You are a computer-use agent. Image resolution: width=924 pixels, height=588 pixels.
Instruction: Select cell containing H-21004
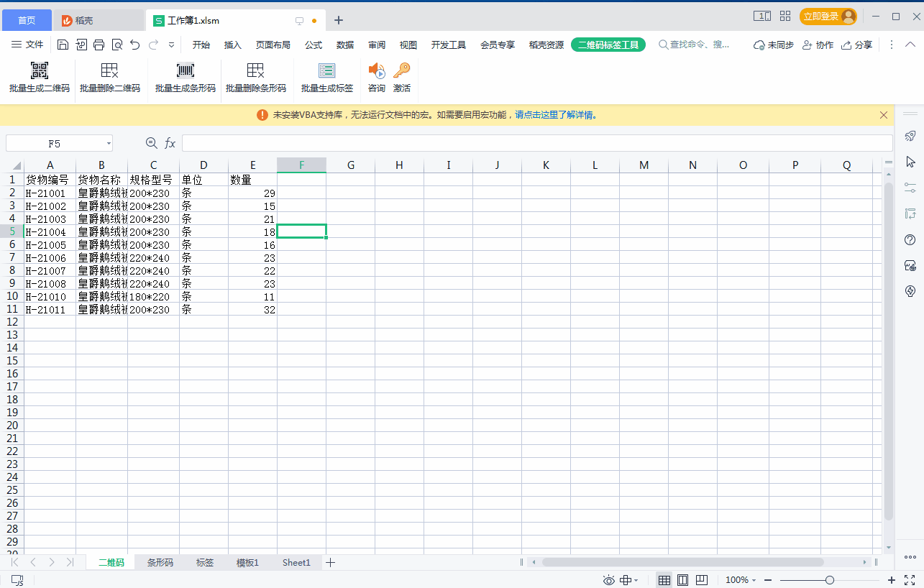click(50, 232)
